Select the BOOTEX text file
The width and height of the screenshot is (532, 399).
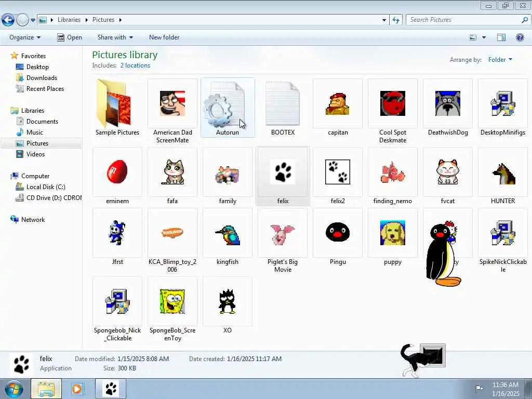[x=283, y=103]
